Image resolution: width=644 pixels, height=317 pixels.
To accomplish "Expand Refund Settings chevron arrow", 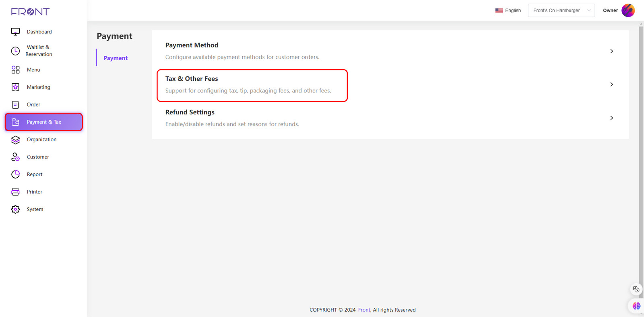I will [611, 118].
